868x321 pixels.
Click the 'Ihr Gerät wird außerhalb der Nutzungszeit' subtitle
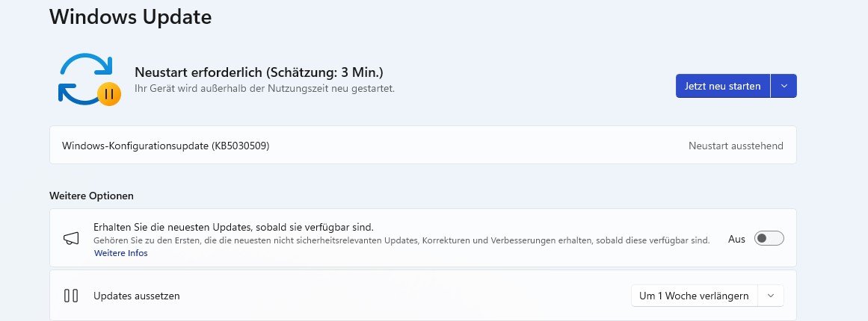[x=265, y=88]
